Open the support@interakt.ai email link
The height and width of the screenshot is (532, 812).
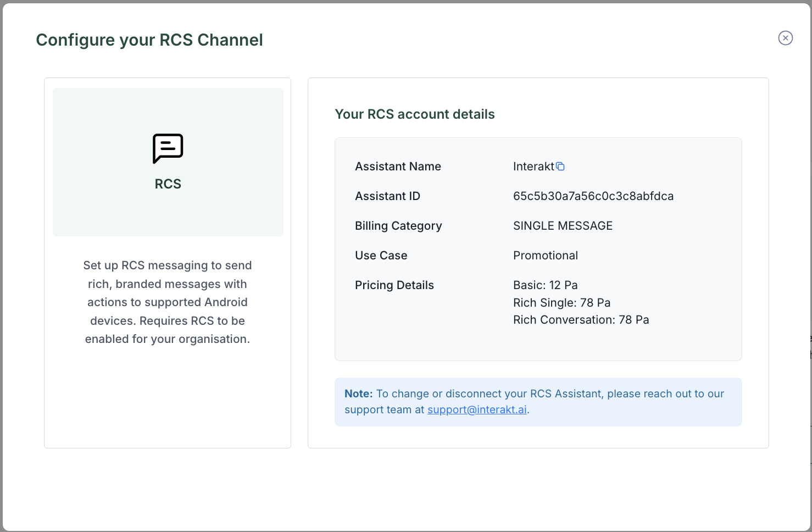coord(477,409)
